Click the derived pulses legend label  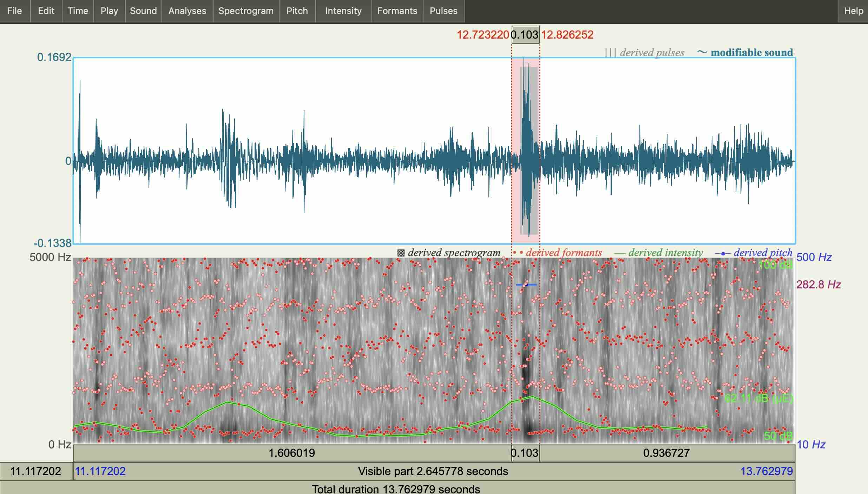click(x=645, y=53)
